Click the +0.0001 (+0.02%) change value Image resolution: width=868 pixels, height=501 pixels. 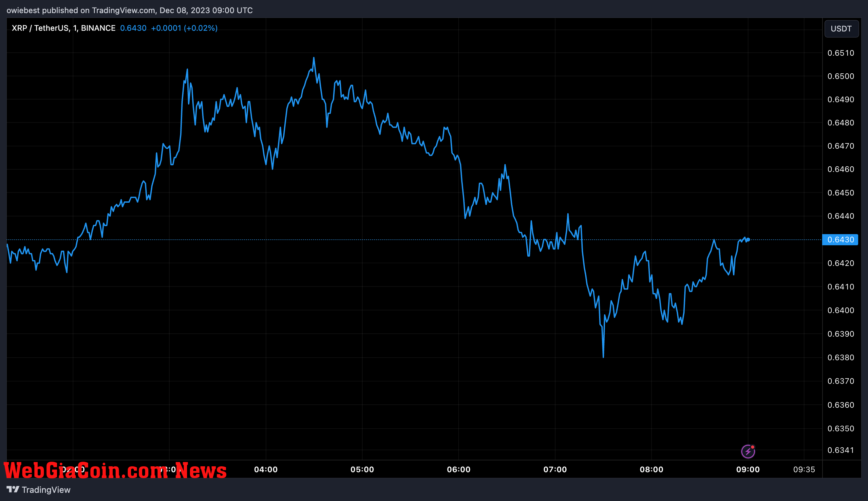184,28
